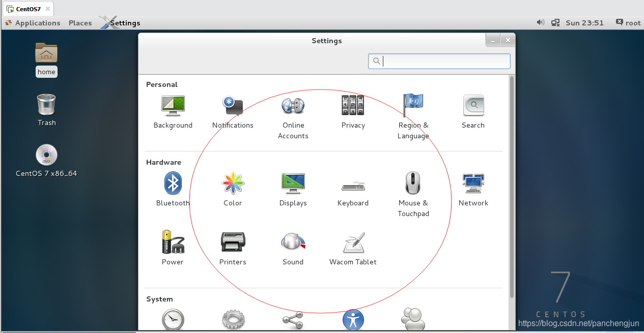Open the Printers settings
The height and width of the screenshot is (333, 644).
(x=233, y=248)
